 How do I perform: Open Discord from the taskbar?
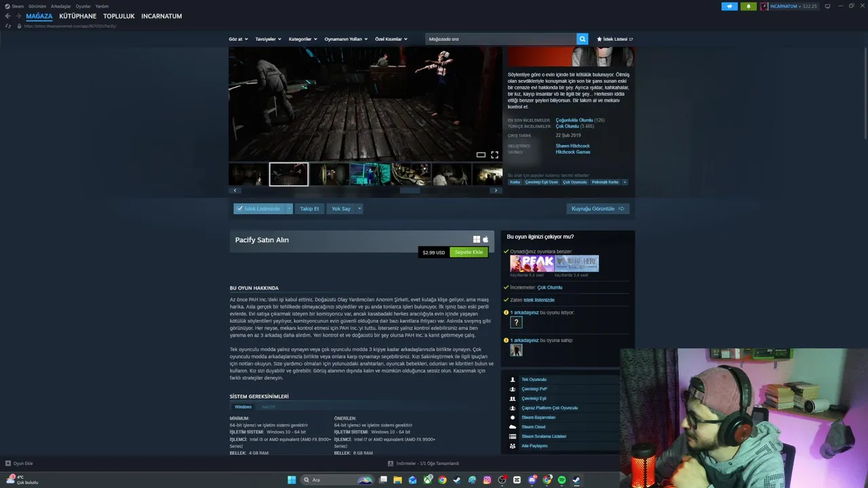tap(532, 480)
